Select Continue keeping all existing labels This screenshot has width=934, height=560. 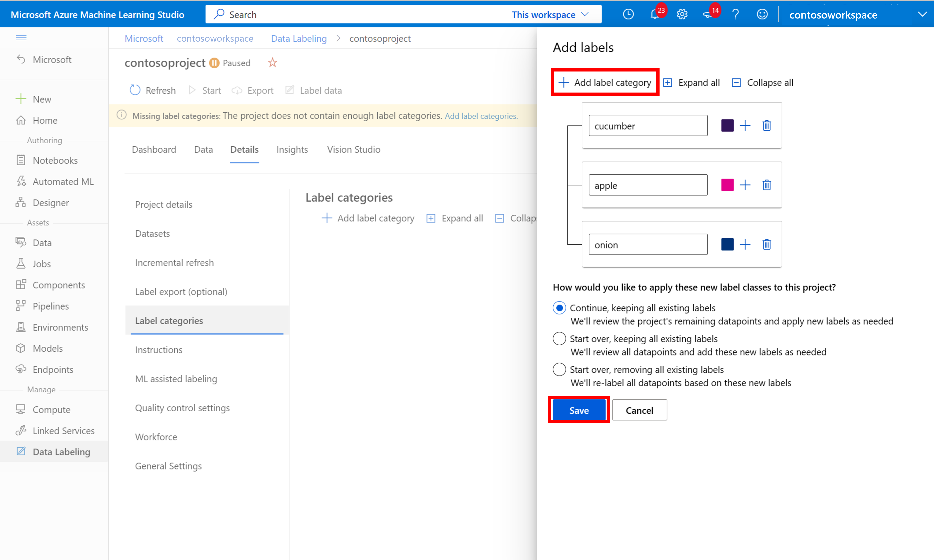[x=559, y=307]
